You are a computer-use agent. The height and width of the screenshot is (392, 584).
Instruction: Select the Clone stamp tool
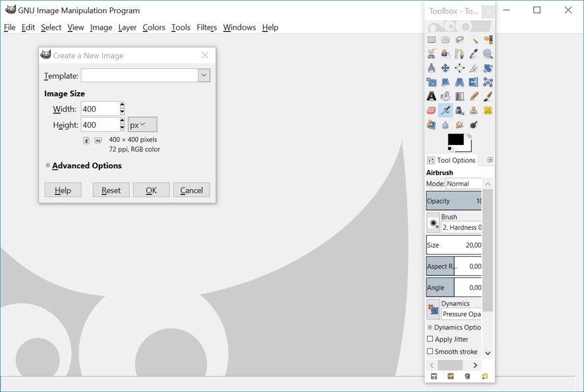(474, 111)
